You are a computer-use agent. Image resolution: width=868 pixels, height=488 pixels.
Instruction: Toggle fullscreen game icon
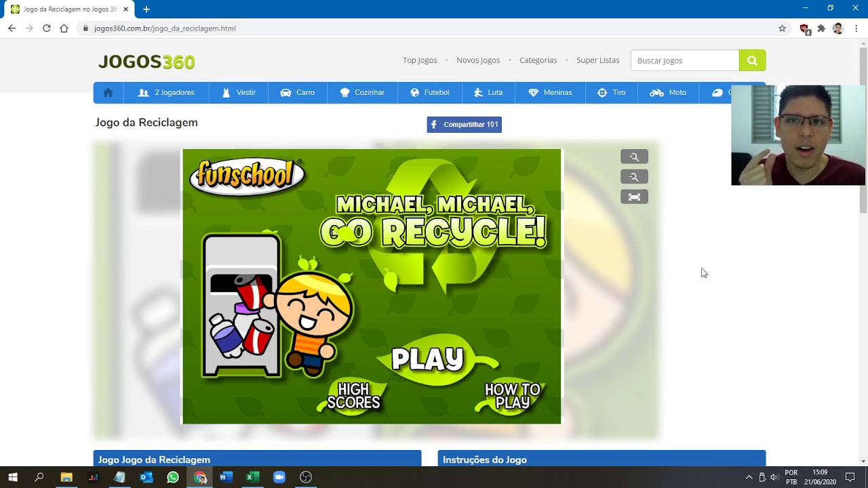click(634, 197)
